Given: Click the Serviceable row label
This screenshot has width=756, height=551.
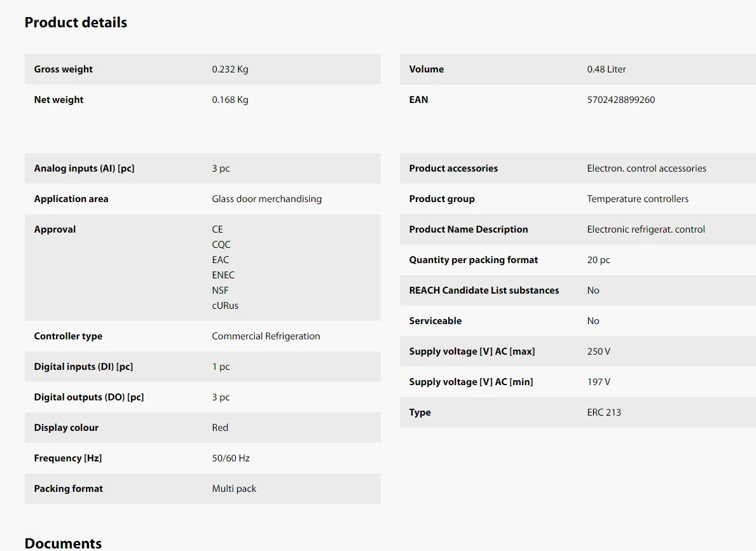Looking at the screenshot, I should coord(436,321).
